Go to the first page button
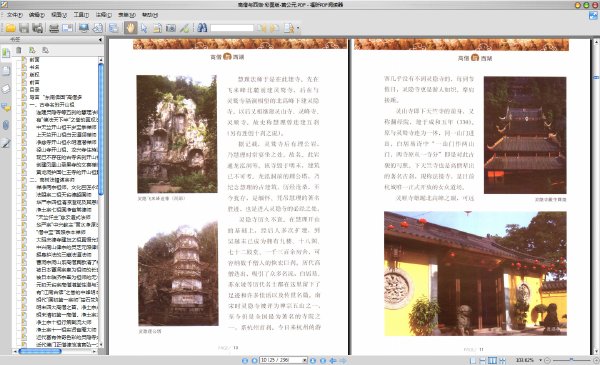 pyautogui.click(x=245, y=360)
